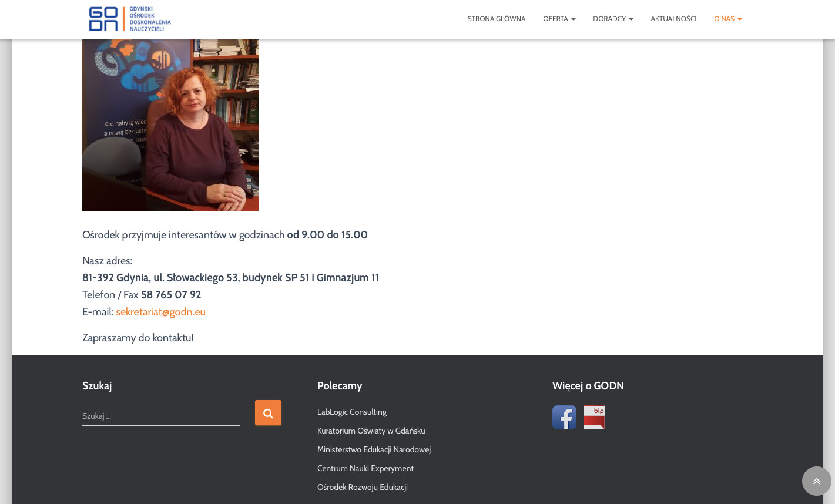Expand the O nas dropdown menu
The image size is (835, 504).
tap(728, 19)
